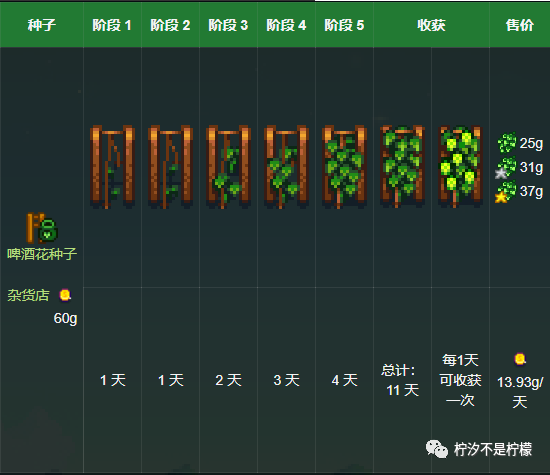Click the stage 3 hops sprite
Screen dimensions: 550x475
228,167
